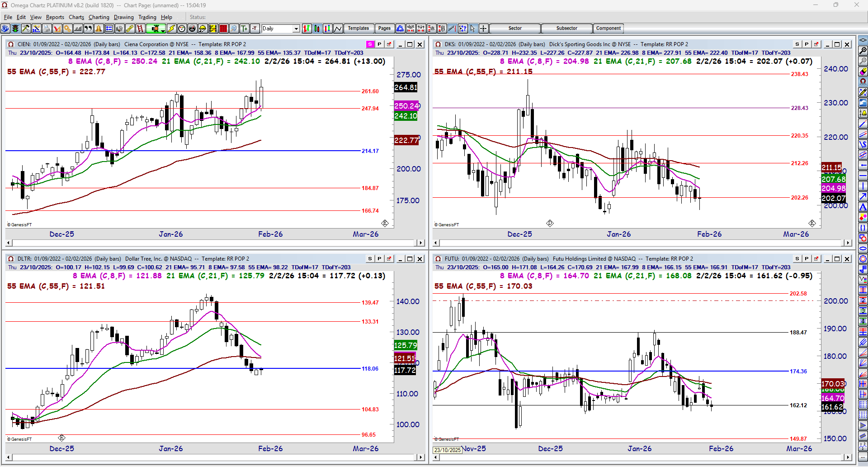Open the hammer and pick tools icon
The height and width of the screenshot is (467, 868).
click(26, 29)
